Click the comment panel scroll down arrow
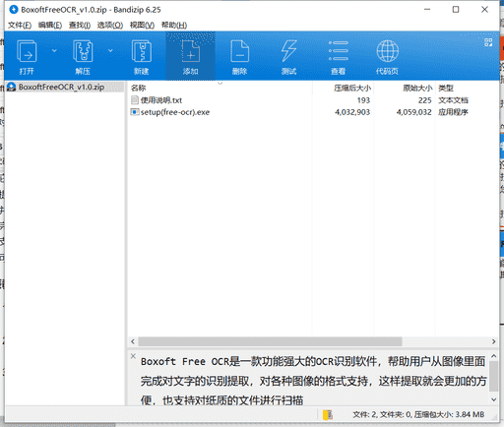This screenshot has height=427, width=504. 494,399
